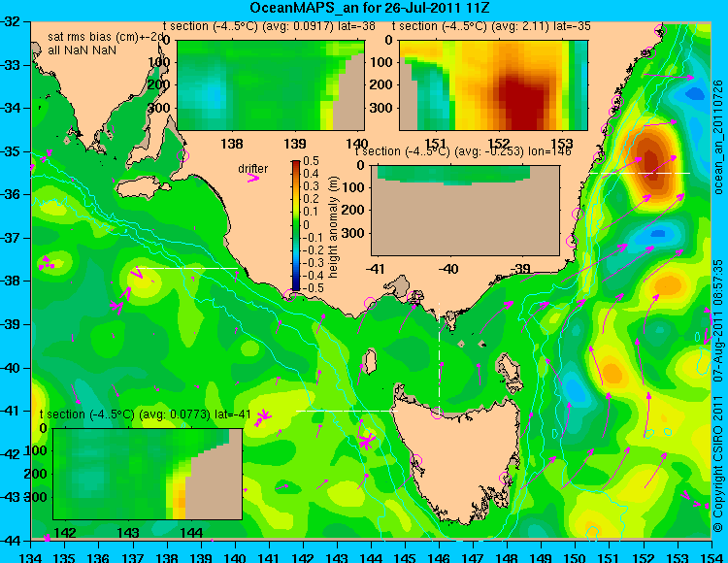Click Kangaroo Island on the map
Image resolution: width=728 pixels, height=563 pixels.
click(143, 187)
